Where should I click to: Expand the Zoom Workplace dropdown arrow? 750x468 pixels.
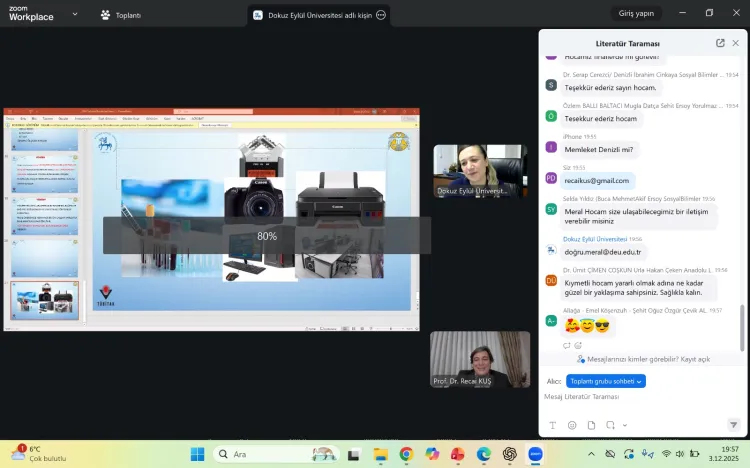pos(60,17)
